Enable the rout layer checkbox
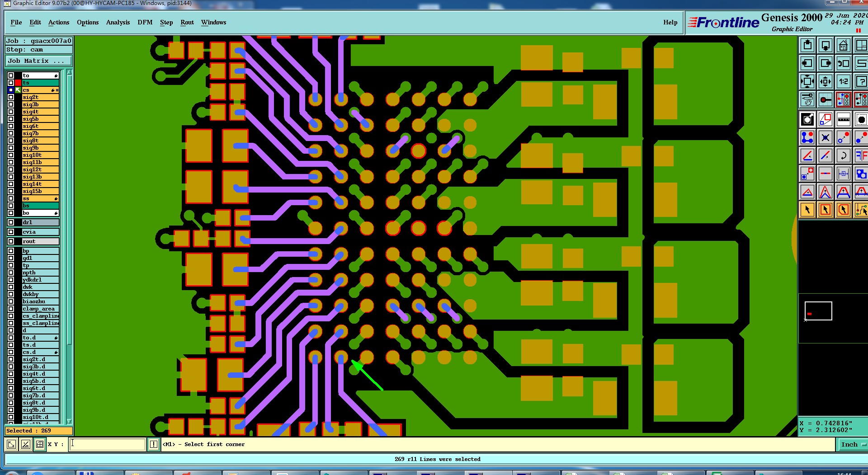This screenshot has height=475, width=868. (x=11, y=241)
